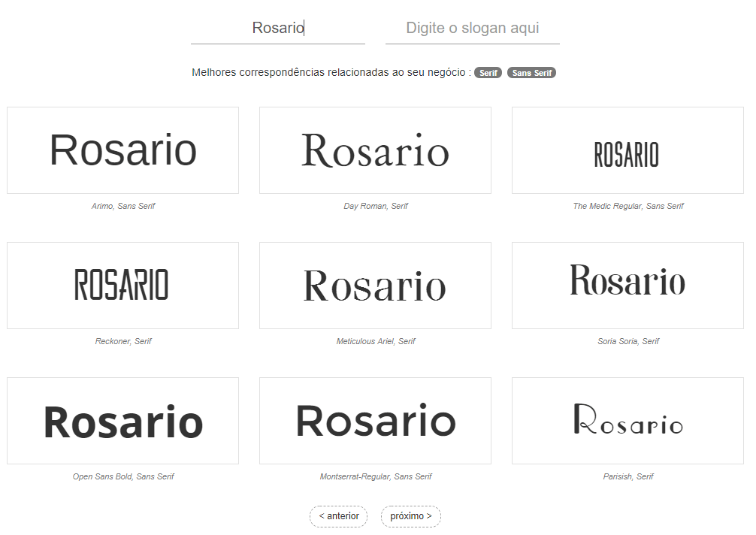Viewport: 756px width, 535px height.
Task: Select the Soria Soria logo preview
Action: pos(627,286)
